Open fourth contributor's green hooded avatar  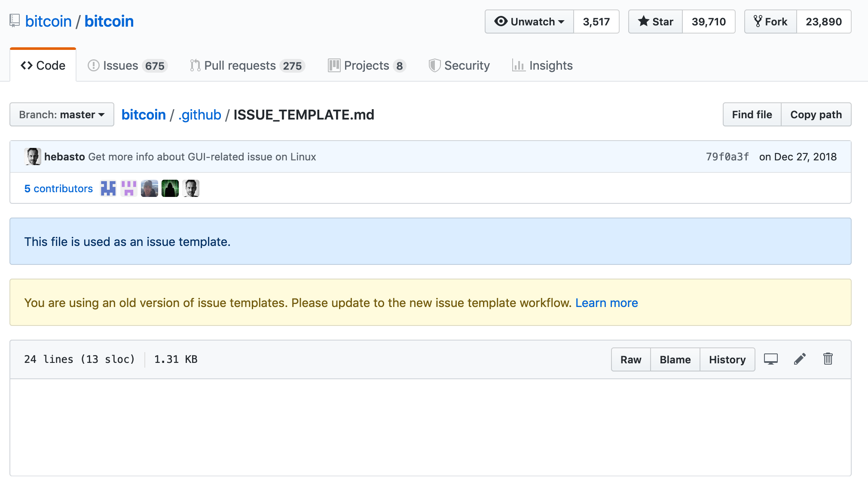(170, 188)
